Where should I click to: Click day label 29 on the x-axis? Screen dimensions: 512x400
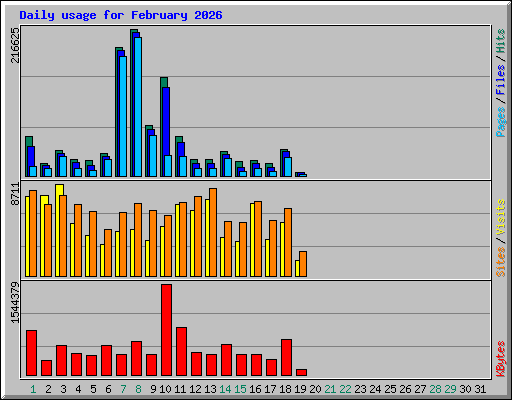pos(450,389)
